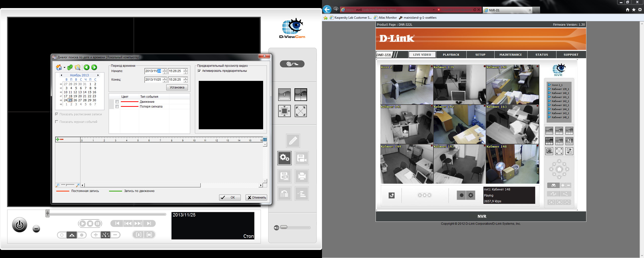Screen dimensions: 644x258
Task: Open the dropdown arrow beside home icon
Action: (x=64, y=68)
